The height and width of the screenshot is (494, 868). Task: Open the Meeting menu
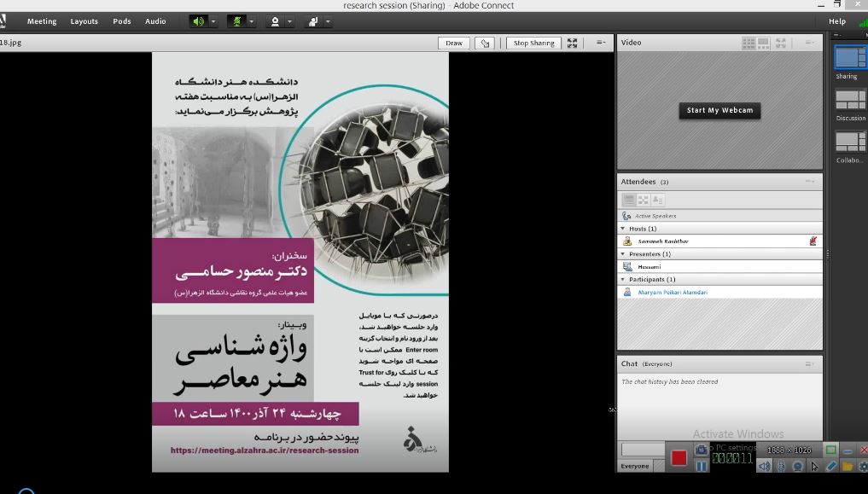42,21
